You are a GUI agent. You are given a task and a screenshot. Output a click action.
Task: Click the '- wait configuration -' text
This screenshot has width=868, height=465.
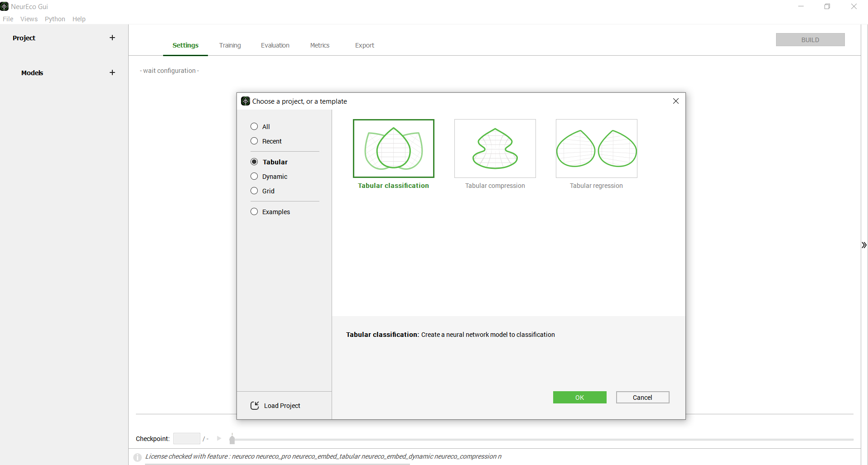tap(169, 71)
